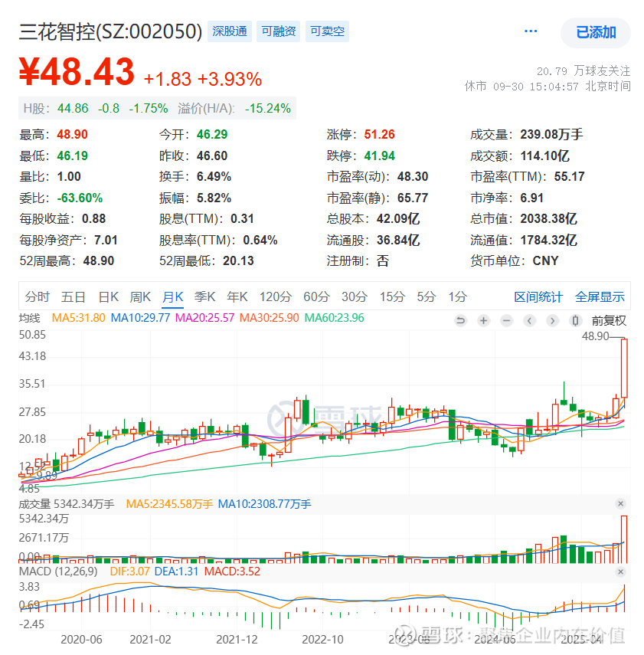Screen dimensions: 644x655
Task: Zoom in chart with plus icon
Action: click(x=483, y=321)
